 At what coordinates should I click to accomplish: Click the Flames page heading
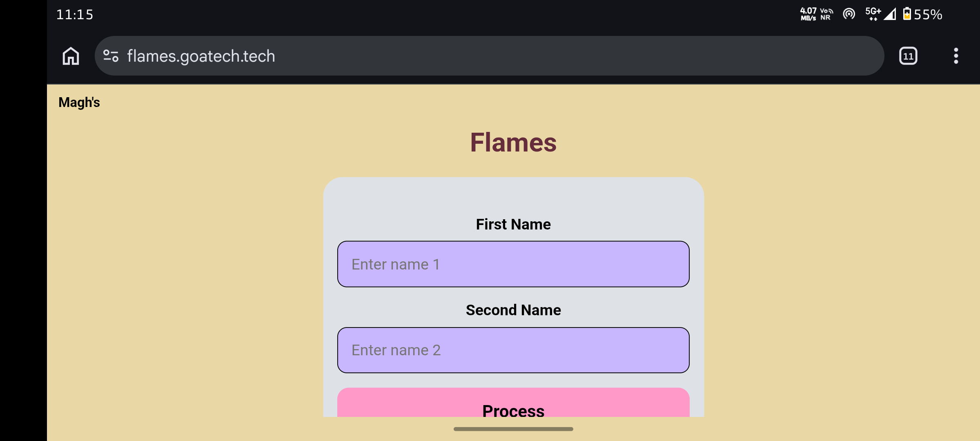(513, 143)
